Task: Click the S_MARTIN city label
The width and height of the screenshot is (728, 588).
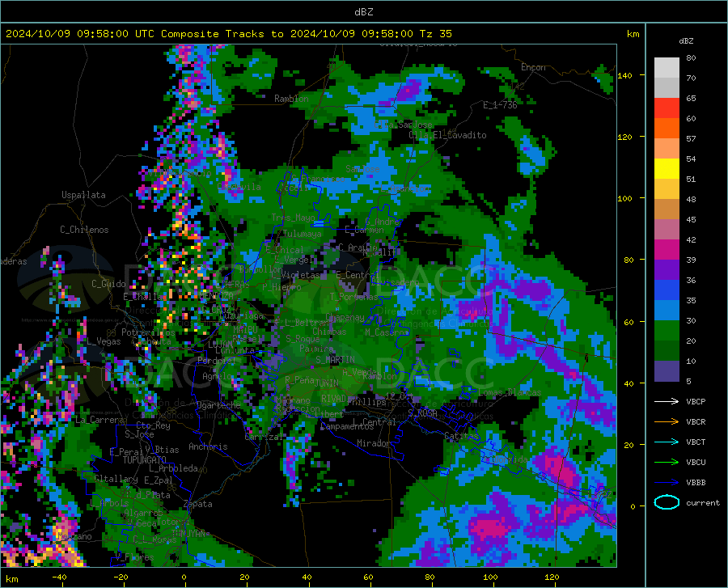Action: click(335, 360)
